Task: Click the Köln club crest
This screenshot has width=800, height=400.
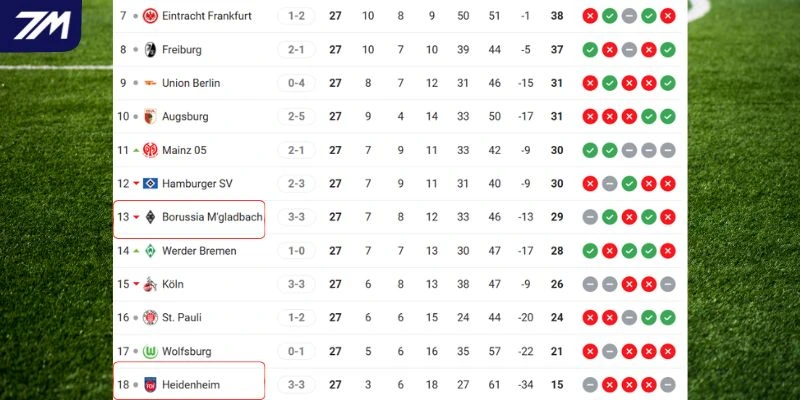Action: coord(150,284)
